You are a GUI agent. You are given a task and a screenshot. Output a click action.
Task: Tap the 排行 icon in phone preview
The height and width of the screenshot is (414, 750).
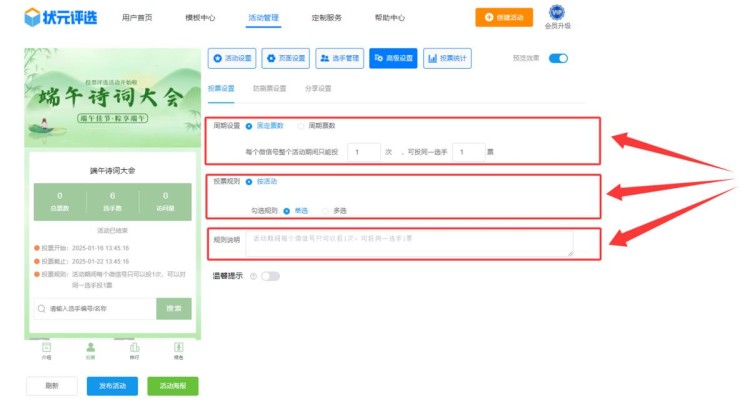pyautogui.click(x=134, y=346)
